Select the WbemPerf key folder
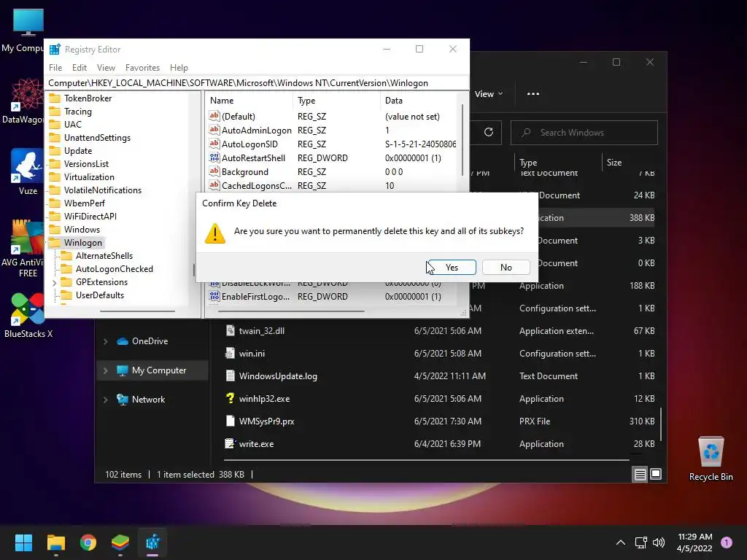 point(85,203)
